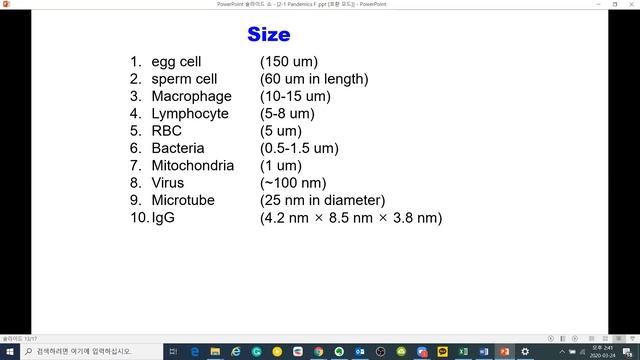Image resolution: width=640 pixels, height=360 pixels.
Task: Switch to Excel in taskbar
Action: click(x=463, y=351)
